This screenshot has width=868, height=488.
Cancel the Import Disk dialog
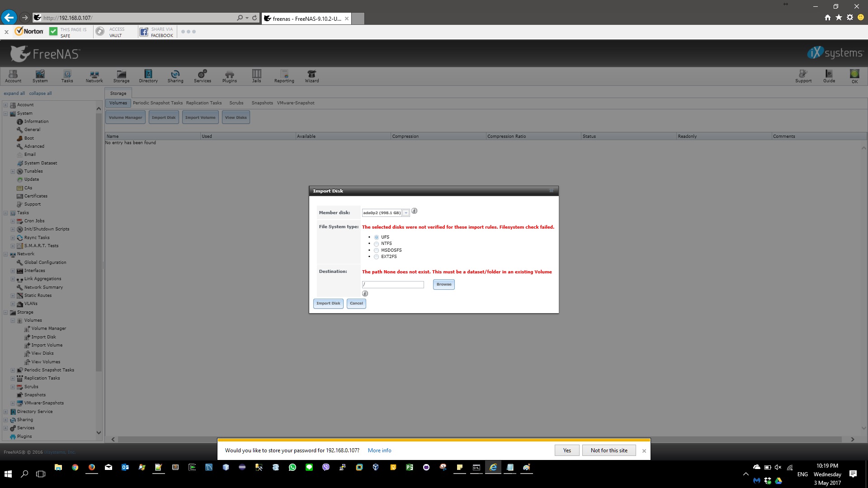(356, 303)
